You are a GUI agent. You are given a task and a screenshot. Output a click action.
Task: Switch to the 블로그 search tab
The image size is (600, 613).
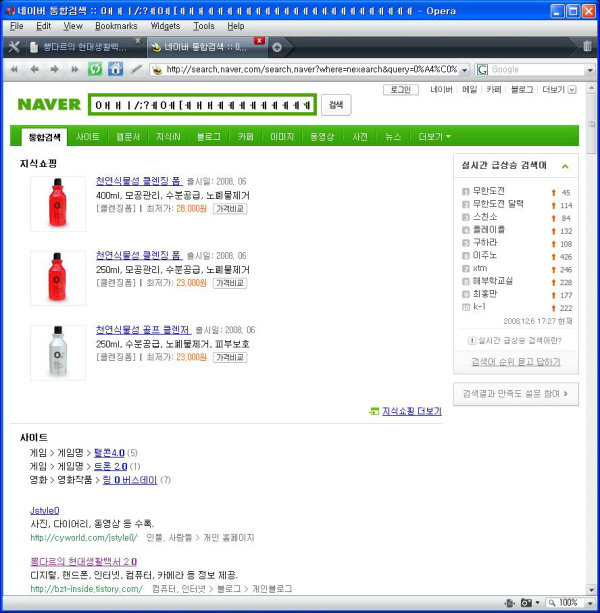pyautogui.click(x=209, y=137)
